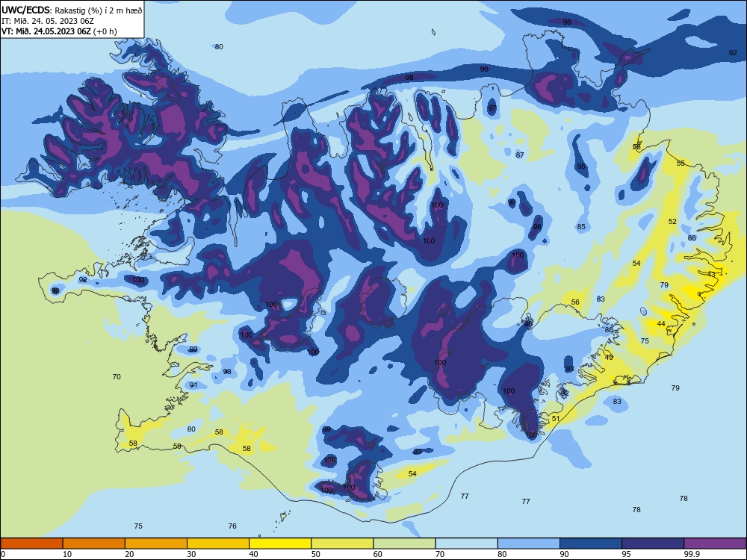Click the humidity value 91 on the map
The height and width of the screenshot is (560, 747).
tap(193, 385)
